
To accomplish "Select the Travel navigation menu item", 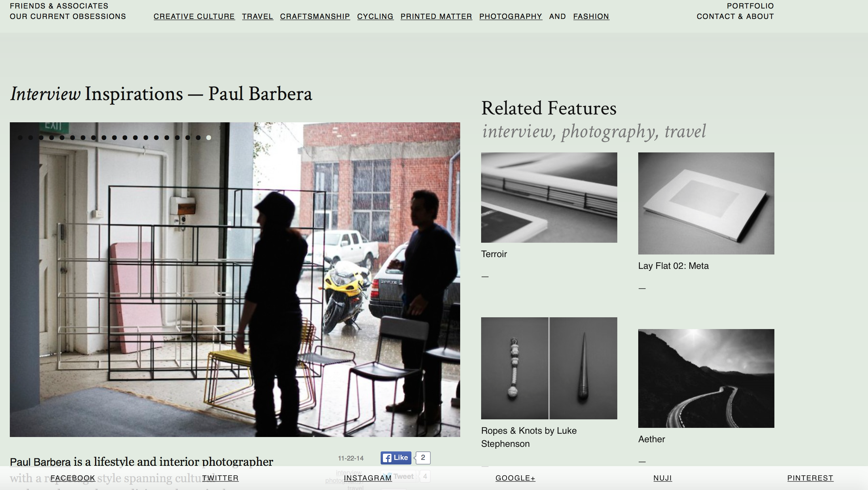I will click(258, 17).
